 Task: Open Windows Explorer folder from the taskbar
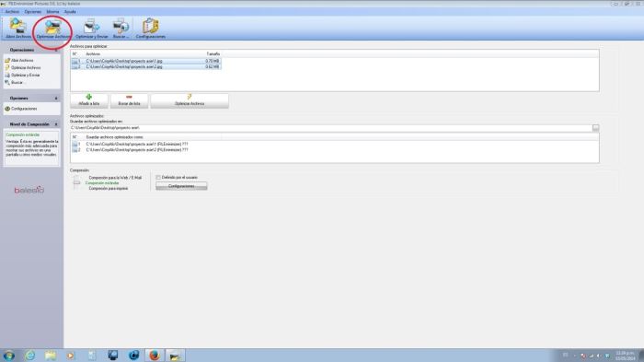tap(51, 355)
